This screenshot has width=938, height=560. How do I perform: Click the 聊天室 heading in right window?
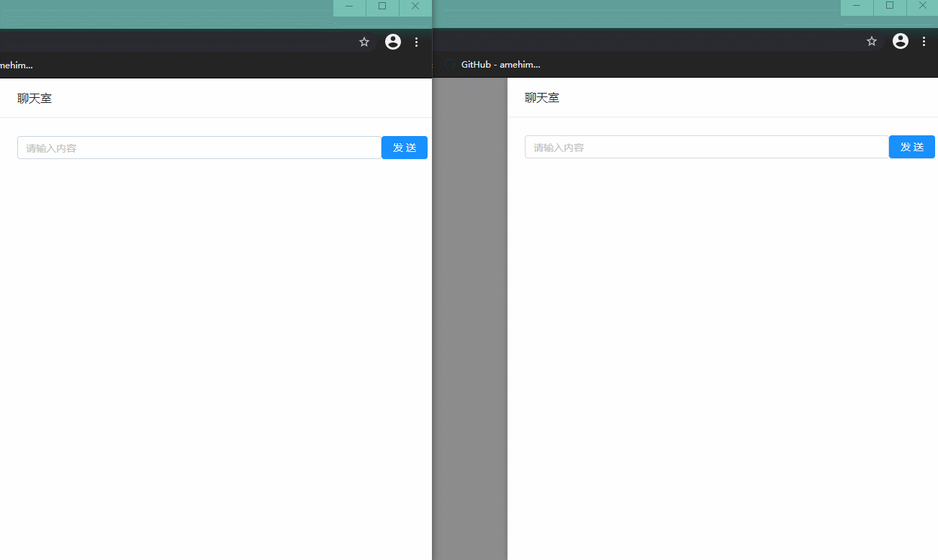click(542, 98)
